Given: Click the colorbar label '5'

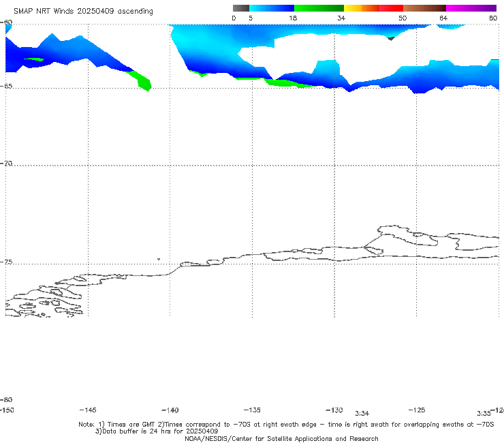Looking at the screenshot, I should (251, 18).
